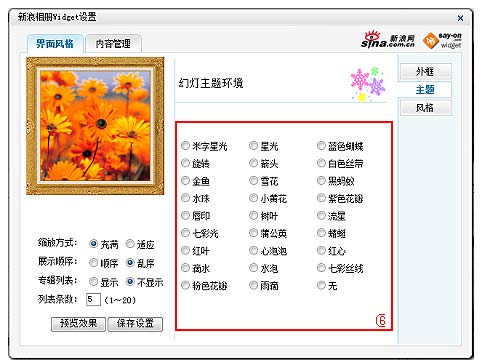482x362 pixels.
Task: Click the framed flower preview image
Action: click(95, 126)
